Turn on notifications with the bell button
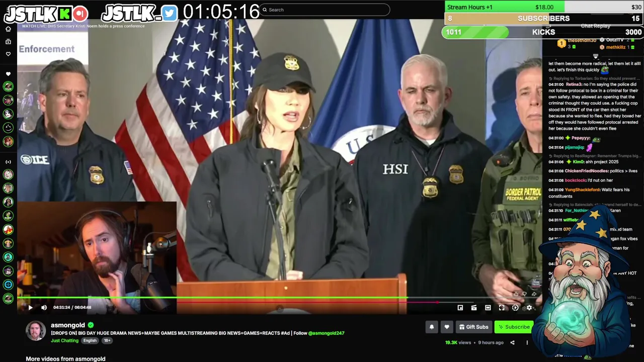 pos(432,327)
